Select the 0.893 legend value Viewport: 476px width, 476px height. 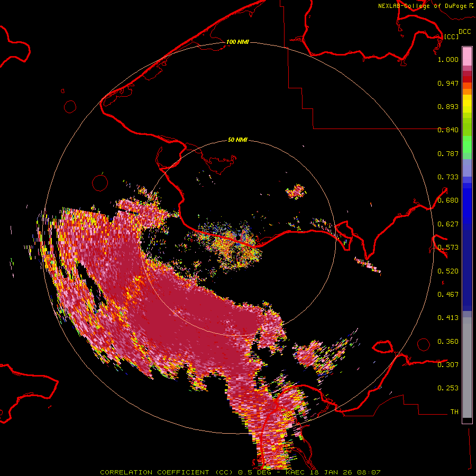448,106
